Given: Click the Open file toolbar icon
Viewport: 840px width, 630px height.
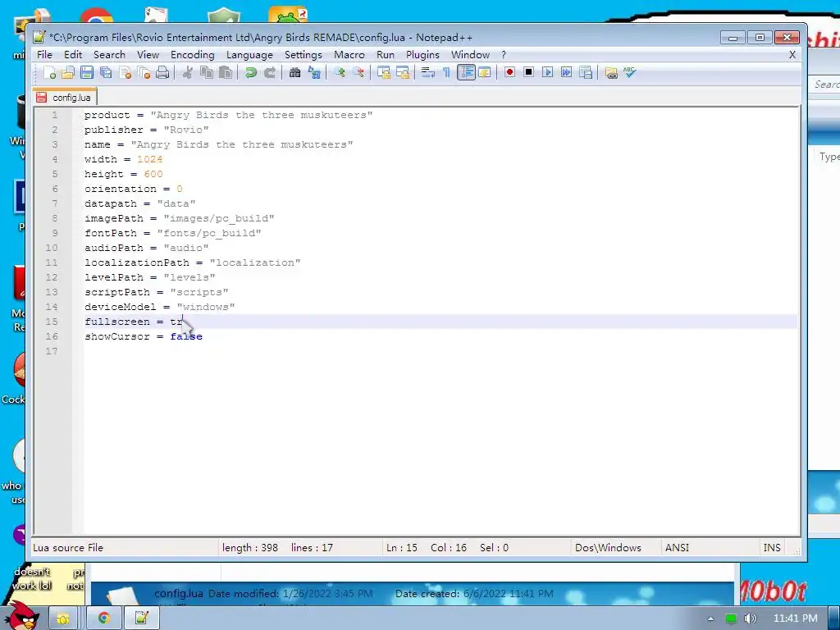Looking at the screenshot, I should click(x=68, y=72).
